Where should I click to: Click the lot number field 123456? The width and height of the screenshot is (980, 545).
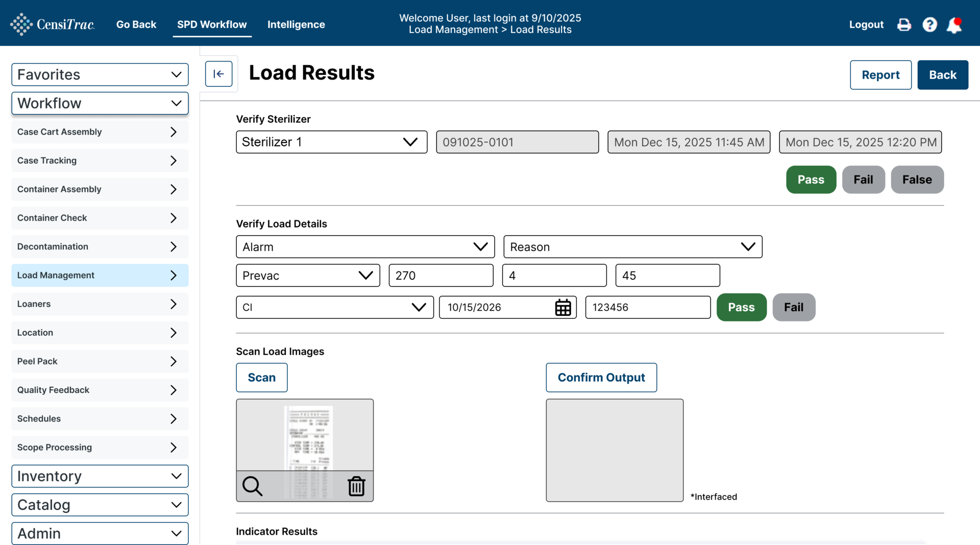coord(648,307)
